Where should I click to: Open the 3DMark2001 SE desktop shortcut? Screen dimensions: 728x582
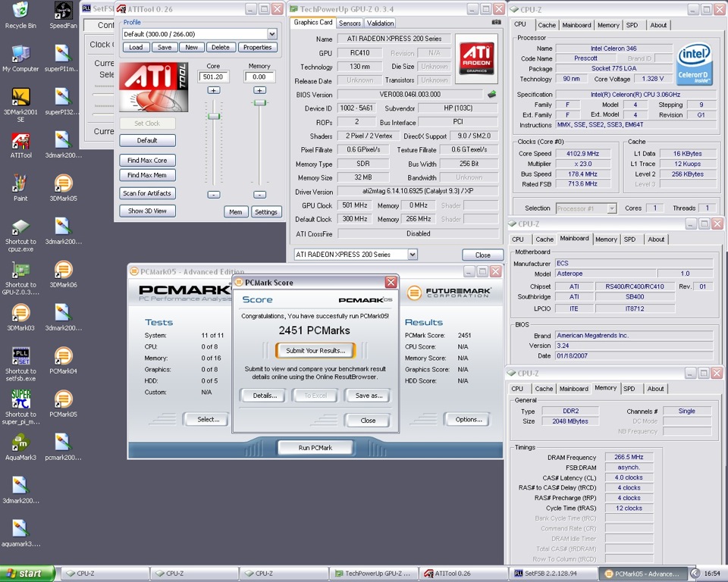pos(20,104)
